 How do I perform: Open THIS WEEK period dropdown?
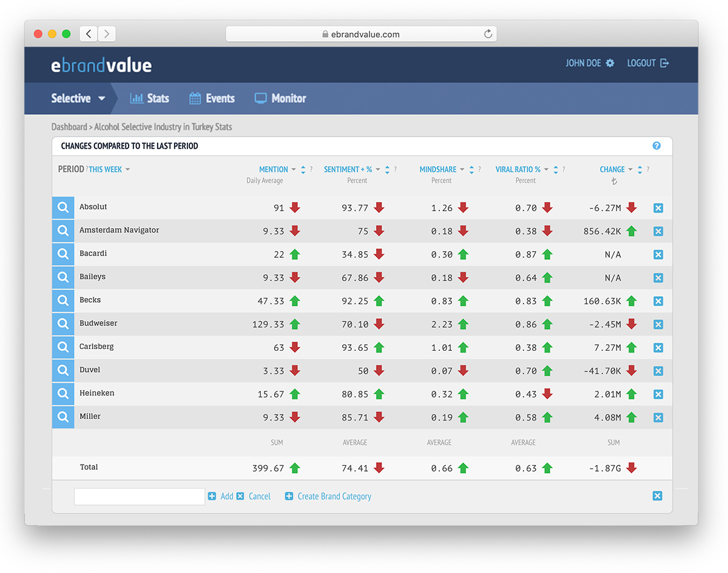109,169
